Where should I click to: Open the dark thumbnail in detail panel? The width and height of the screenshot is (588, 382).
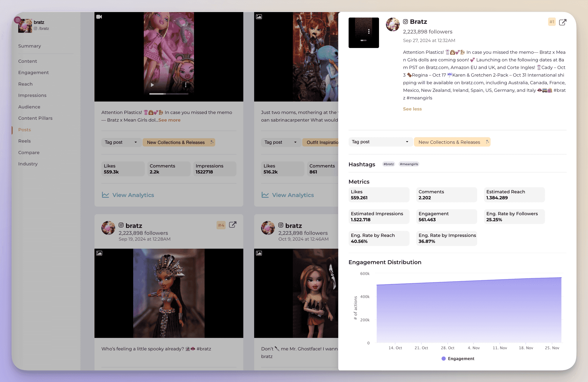364,33
